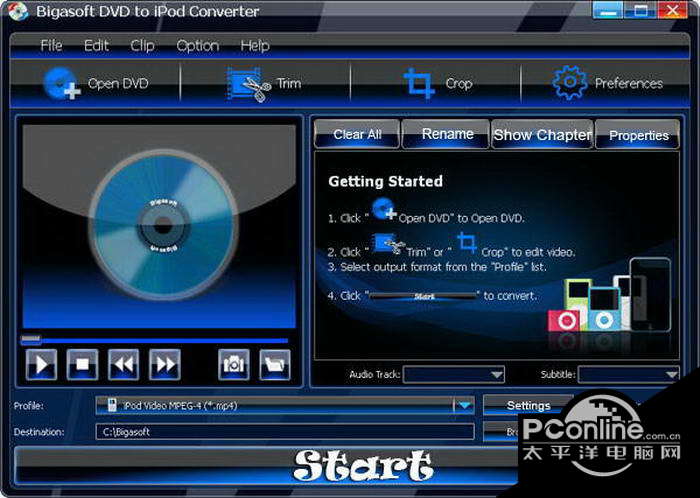Click the Trim label in toolbar
The height and width of the screenshot is (498, 700).
tap(289, 83)
